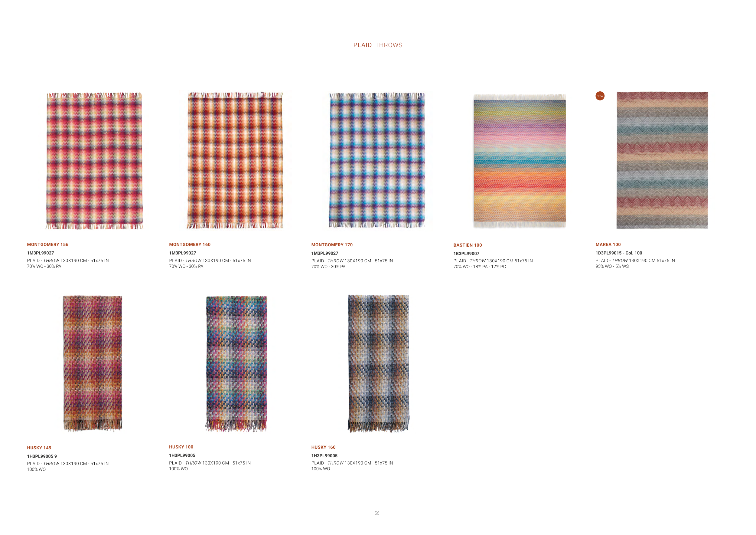Screen dimensions: 756x535
Task: Open the blue Montgomery 170 throw image
Action: [x=377, y=160]
